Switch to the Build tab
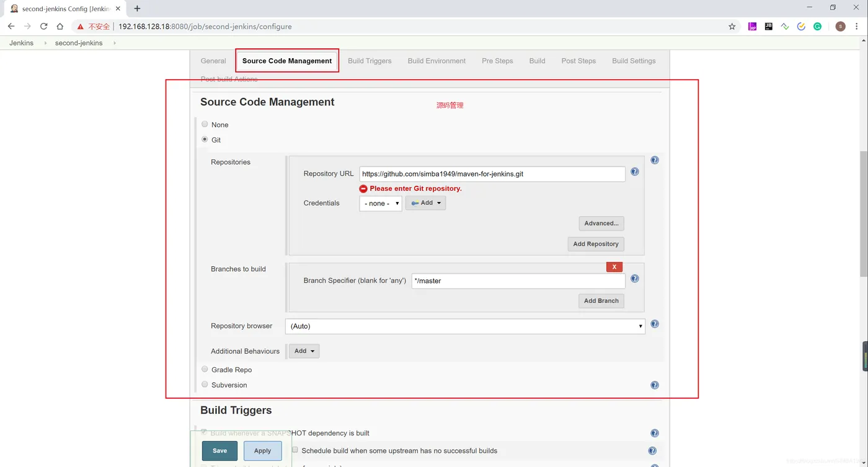The image size is (868, 467). click(x=537, y=61)
